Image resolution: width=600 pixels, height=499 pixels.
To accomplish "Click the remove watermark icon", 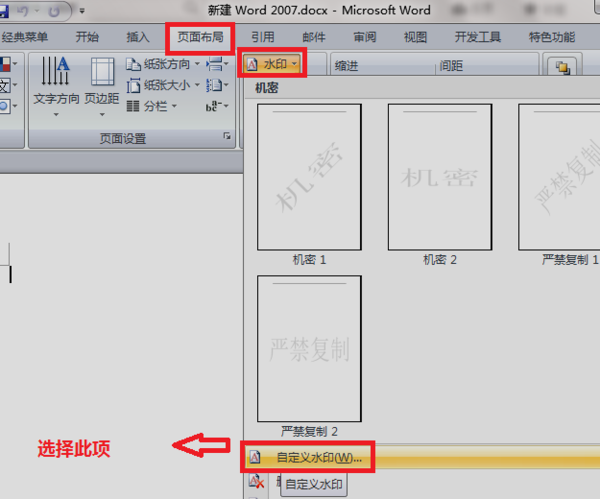I will (256, 481).
